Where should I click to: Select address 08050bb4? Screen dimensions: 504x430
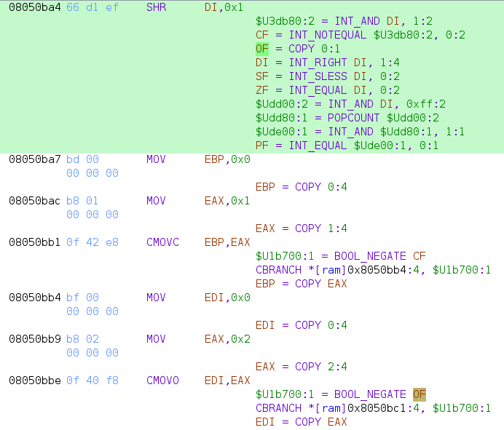pyautogui.click(x=35, y=298)
